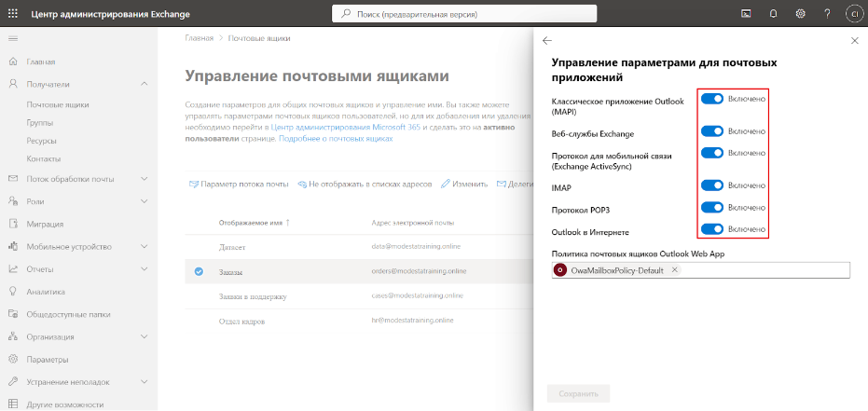868x411 pixels.
Task: Click the Поток обработки почты envelope icon
Action: tap(13, 179)
